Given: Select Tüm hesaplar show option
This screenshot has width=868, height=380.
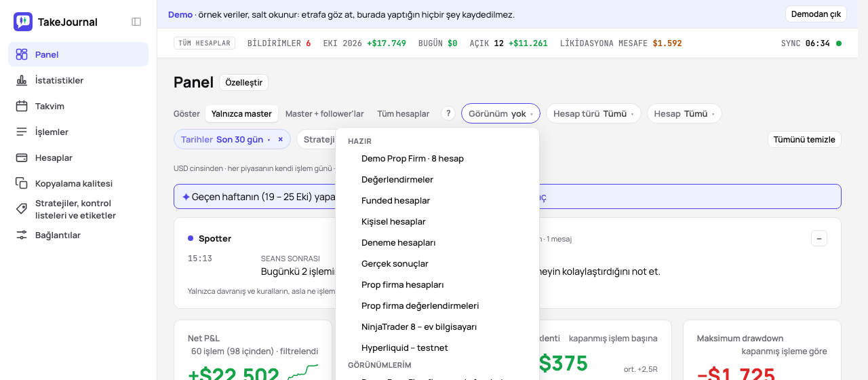Looking at the screenshot, I should [x=403, y=113].
